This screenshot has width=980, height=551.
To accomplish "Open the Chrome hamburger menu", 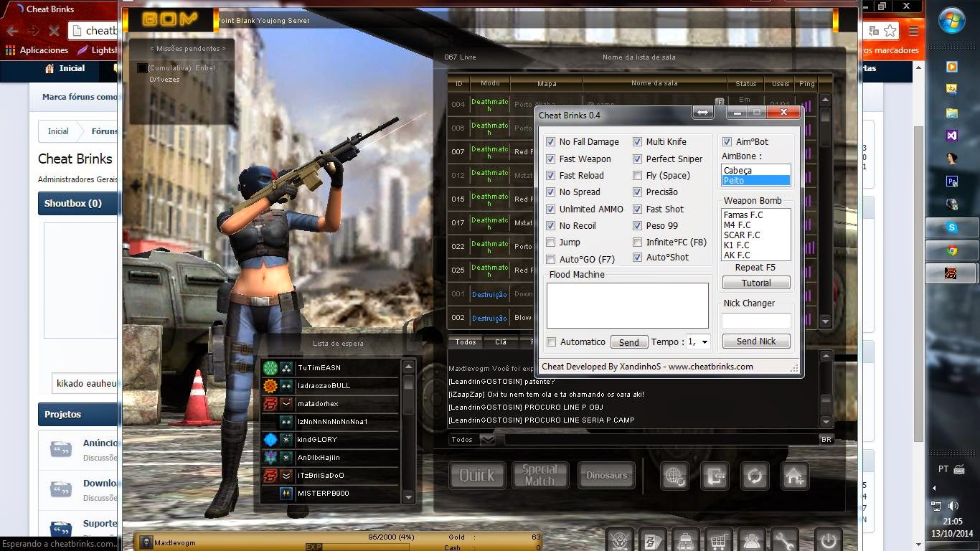I will click(913, 31).
